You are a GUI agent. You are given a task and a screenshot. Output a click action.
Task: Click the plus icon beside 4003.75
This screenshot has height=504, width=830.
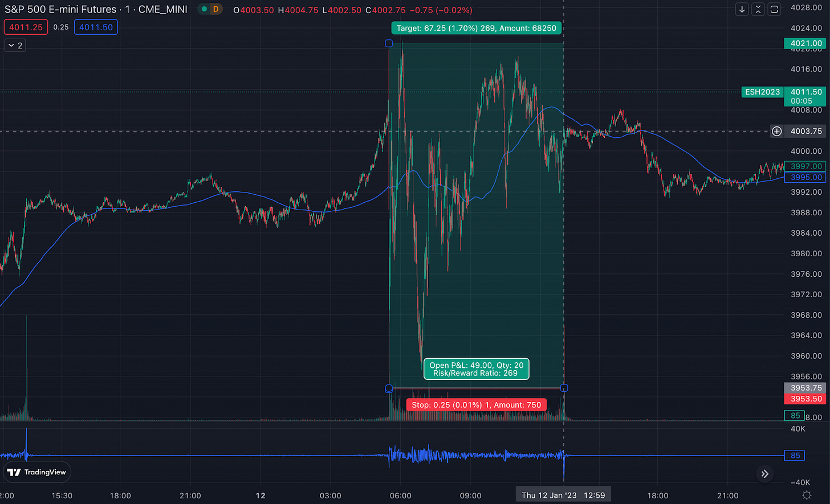point(776,132)
